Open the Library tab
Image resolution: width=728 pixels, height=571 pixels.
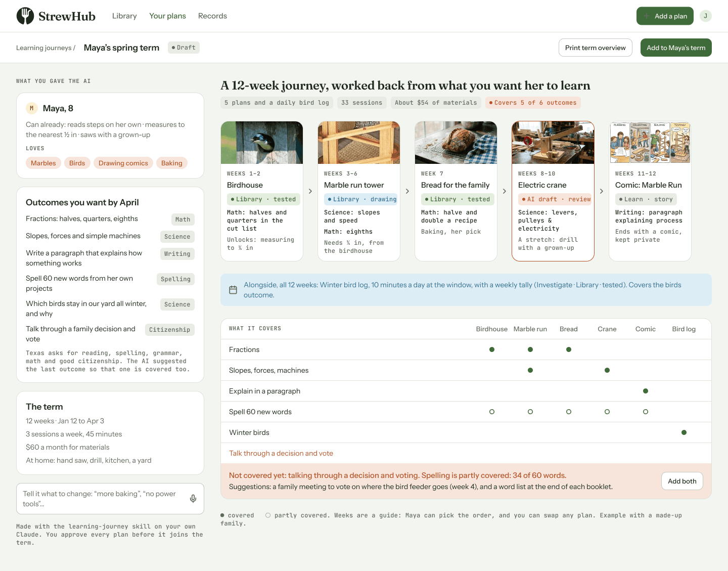(124, 16)
